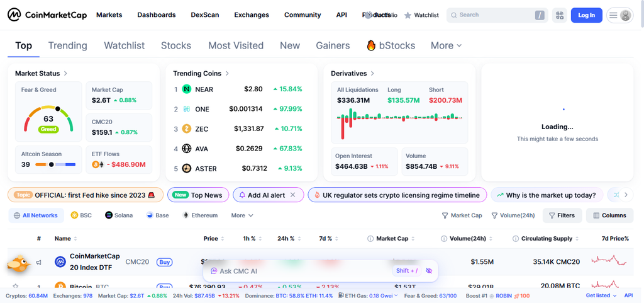The width and height of the screenshot is (644, 303).
Task: Click the ASTER coin icon
Action: coord(187,169)
